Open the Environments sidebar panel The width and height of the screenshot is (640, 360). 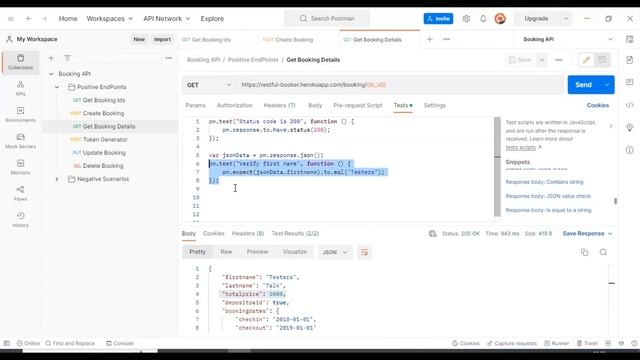coord(20,115)
